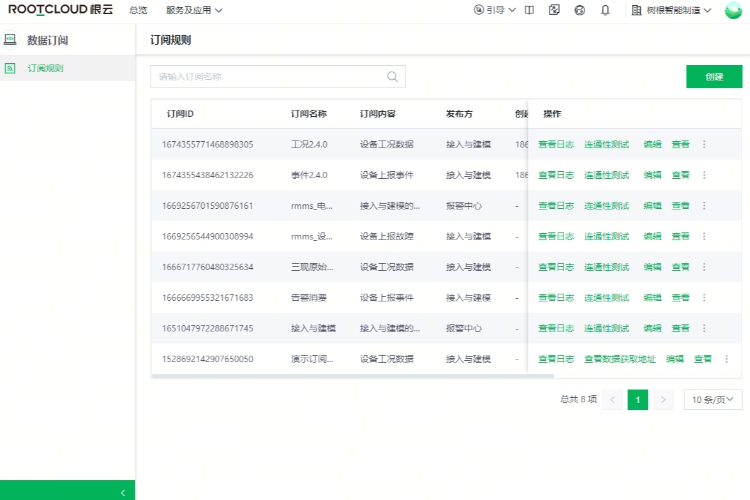Go to 总览 in top navigation

coord(138,10)
